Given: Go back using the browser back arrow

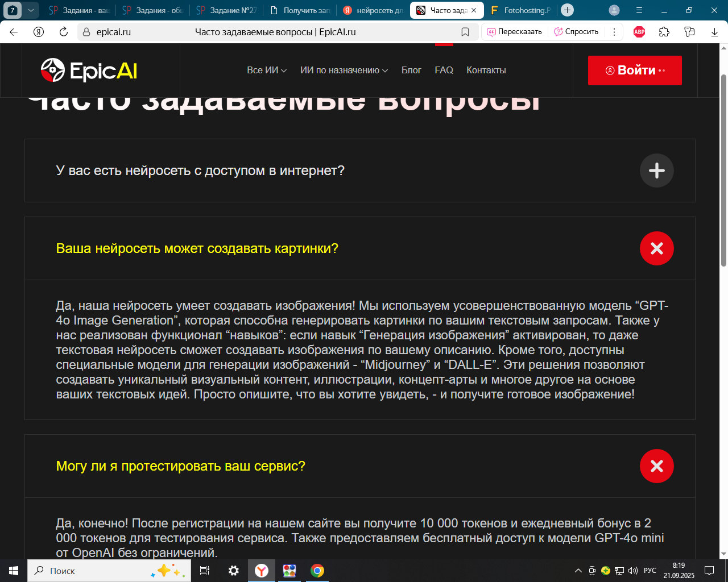Looking at the screenshot, I should (14, 32).
